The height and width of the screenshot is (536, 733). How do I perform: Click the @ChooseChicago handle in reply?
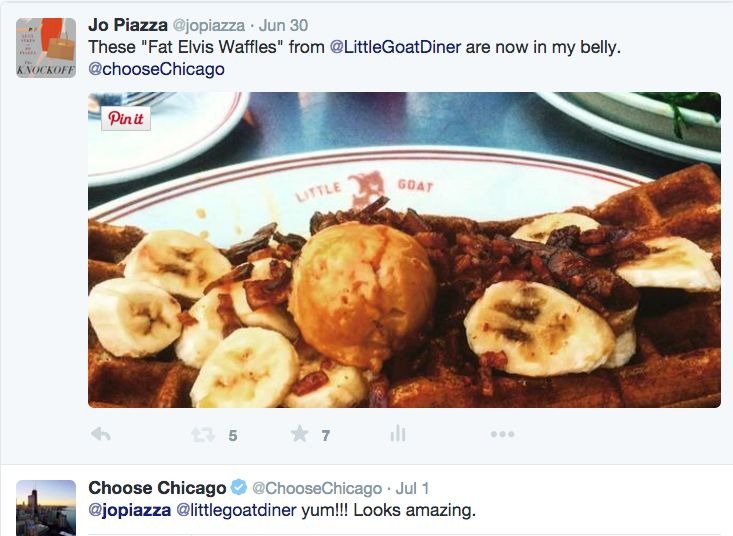(x=317, y=488)
